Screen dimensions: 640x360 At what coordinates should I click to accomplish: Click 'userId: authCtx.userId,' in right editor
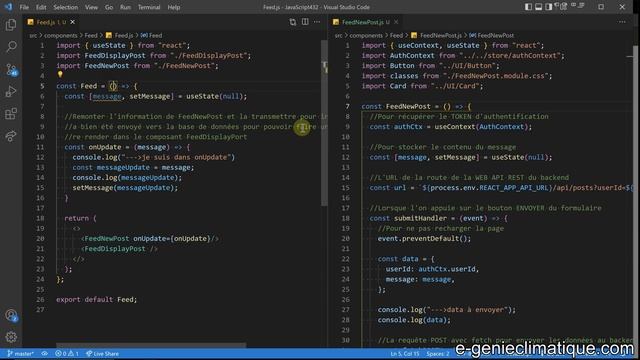[432, 269]
